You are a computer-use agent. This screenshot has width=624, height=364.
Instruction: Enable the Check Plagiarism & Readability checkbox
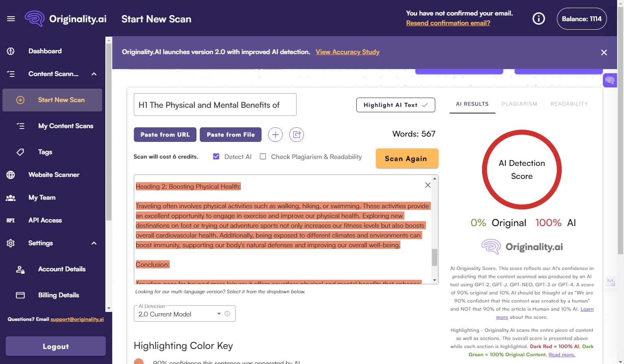click(263, 156)
